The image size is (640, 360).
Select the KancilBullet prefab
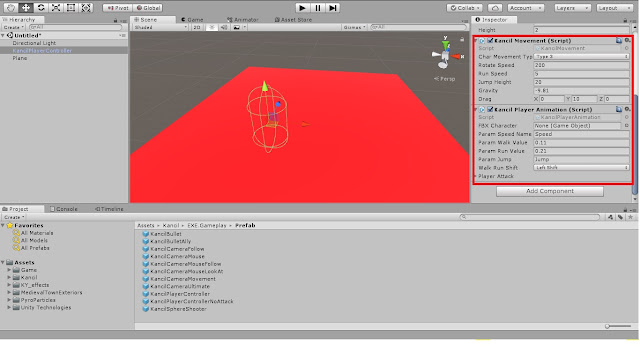click(x=162, y=234)
